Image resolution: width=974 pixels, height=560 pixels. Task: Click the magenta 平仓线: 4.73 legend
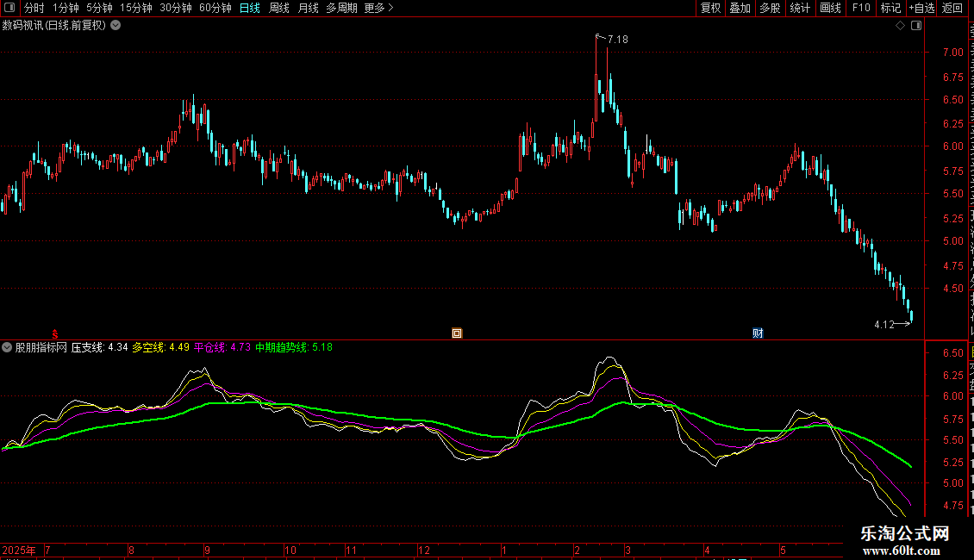222,348
